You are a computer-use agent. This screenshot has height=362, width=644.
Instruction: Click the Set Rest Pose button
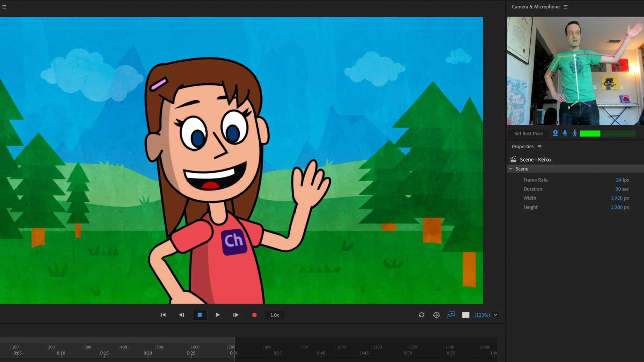[528, 133]
